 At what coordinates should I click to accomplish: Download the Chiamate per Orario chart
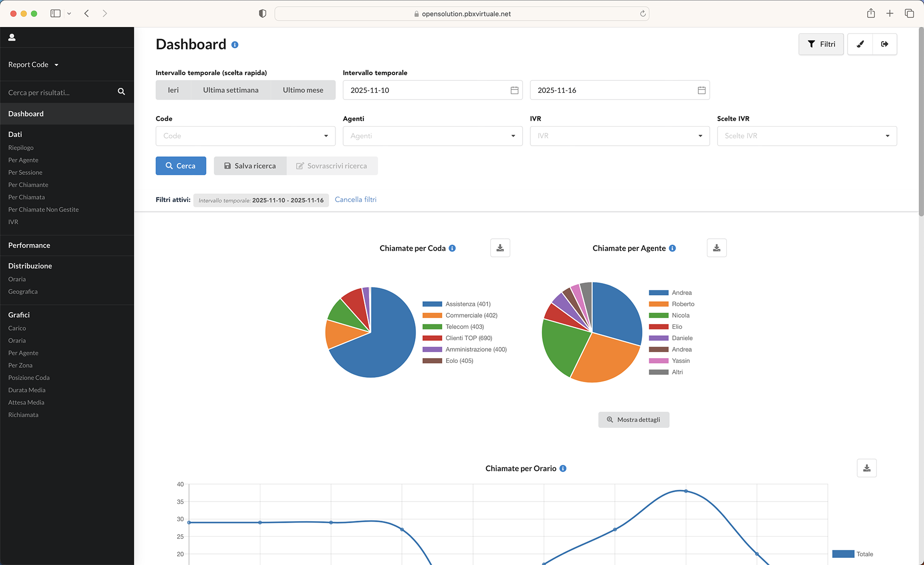(x=867, y=468)
